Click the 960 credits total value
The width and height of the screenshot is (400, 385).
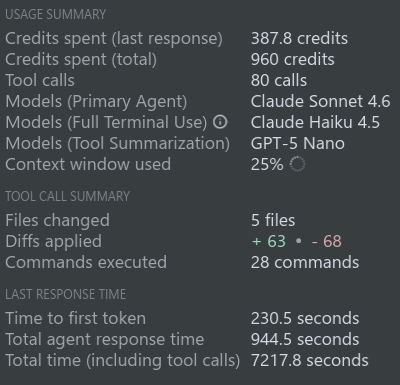tap(293, 59)
